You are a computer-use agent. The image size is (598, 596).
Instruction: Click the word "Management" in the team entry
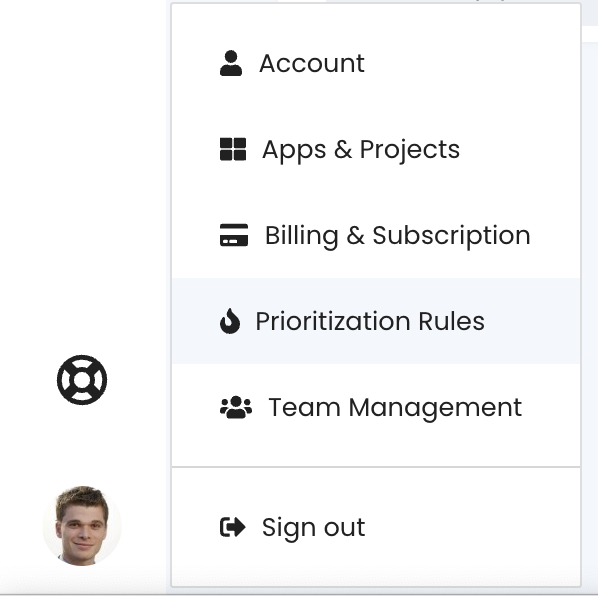point(435,409)
